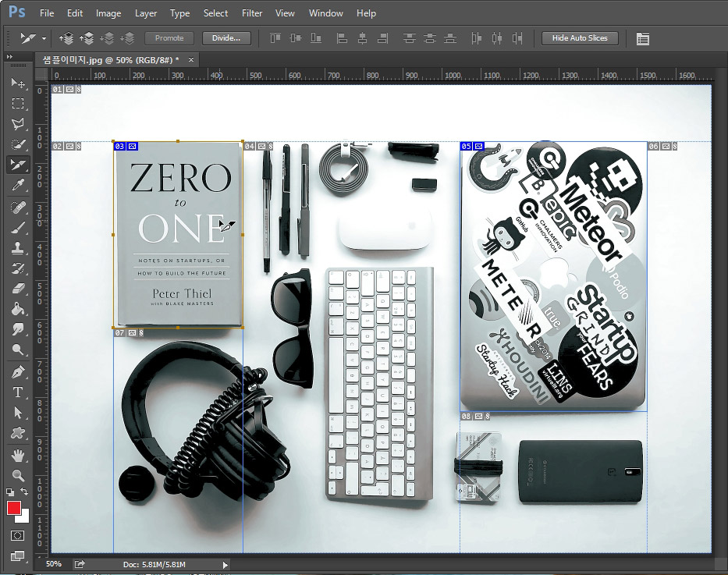Reset to default foreground and background colors
728x575 pixels.
pos(9,492)
